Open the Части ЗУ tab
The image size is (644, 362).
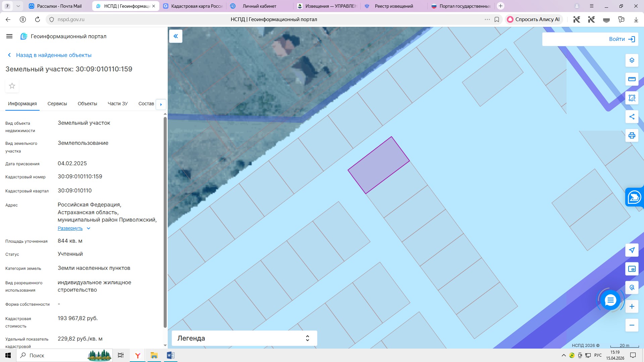coord(117,104)
